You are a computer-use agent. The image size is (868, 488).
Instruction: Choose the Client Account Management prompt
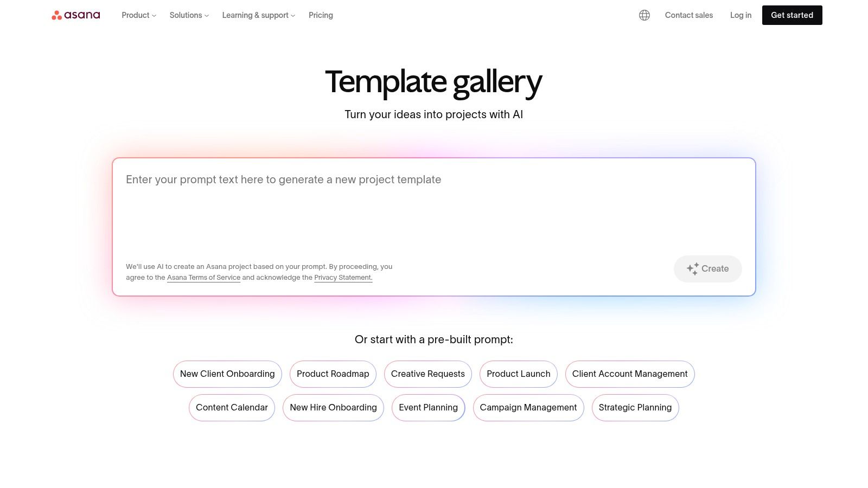[629, 374]
